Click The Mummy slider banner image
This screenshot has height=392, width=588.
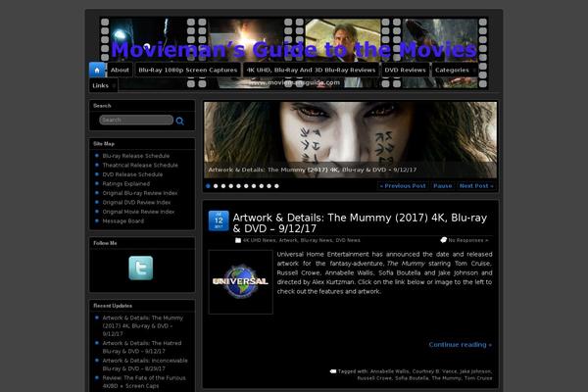coord(350,139)
